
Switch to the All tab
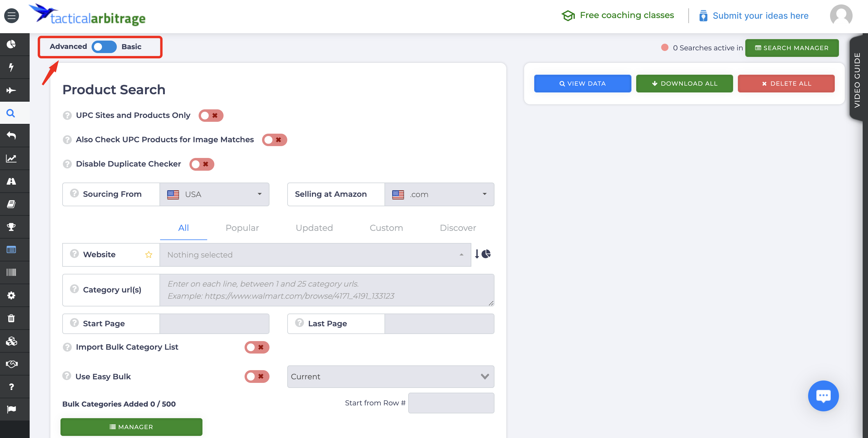coord(184,228)
